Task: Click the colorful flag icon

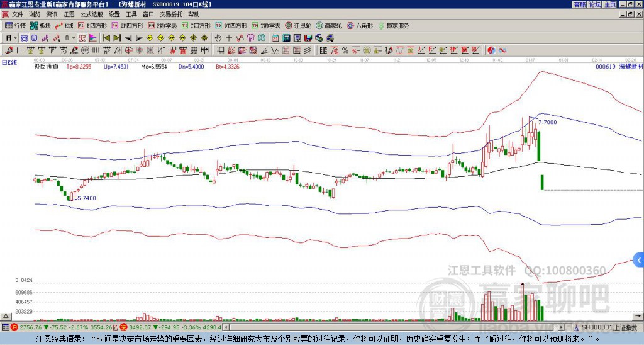Action: point(93,38)
